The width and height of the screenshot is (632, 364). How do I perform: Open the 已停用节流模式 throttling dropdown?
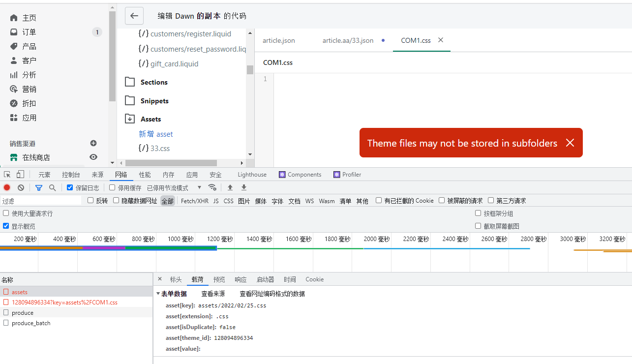coord(174,188)
